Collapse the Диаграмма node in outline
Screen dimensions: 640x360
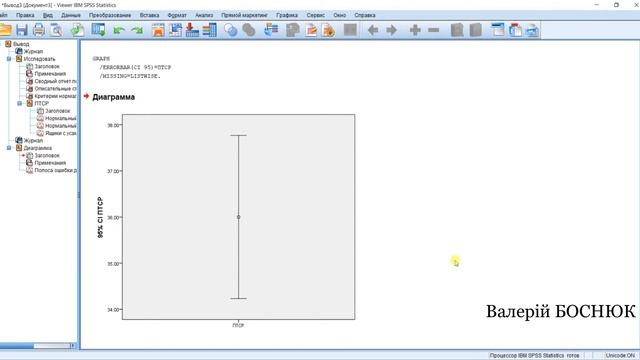click(x=9, y=148)
